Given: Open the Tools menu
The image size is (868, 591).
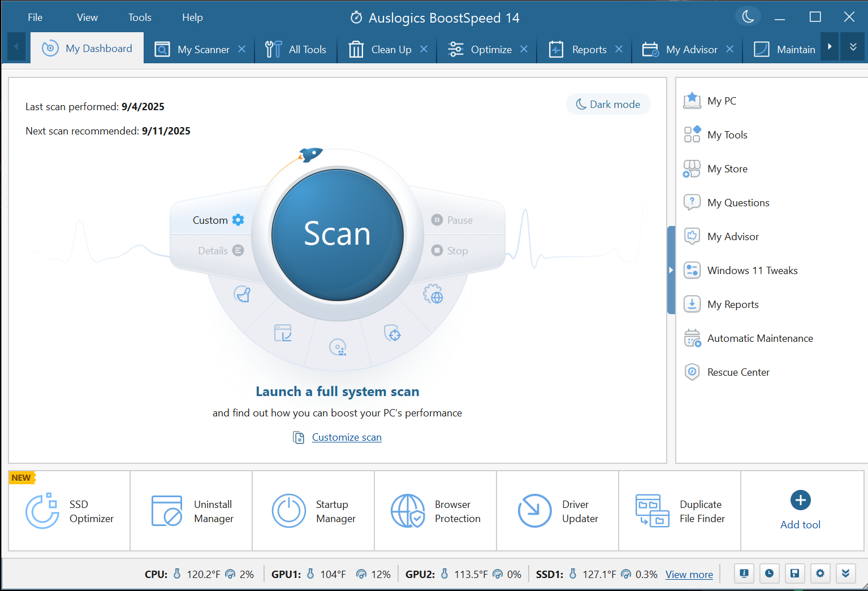Looking at the screenshot, I should click(x=140, y=18).
